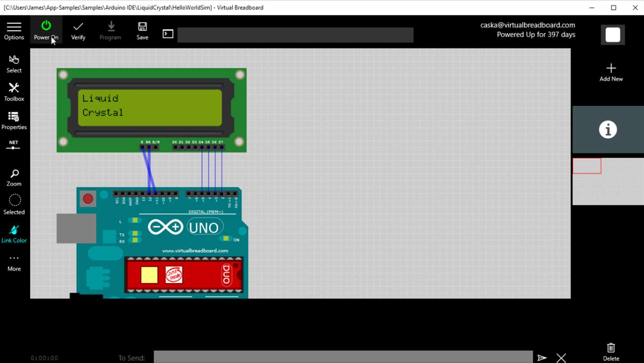Viewport: 644px width, 363px height.
Task: Send the serial message arrow icon
Action: (542, 358)
